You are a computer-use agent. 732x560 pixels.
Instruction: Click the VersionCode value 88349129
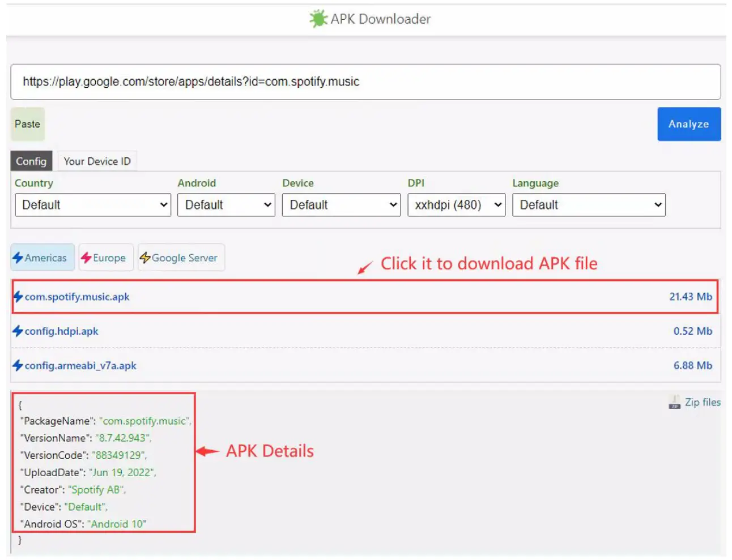click(x=118, y=455)
